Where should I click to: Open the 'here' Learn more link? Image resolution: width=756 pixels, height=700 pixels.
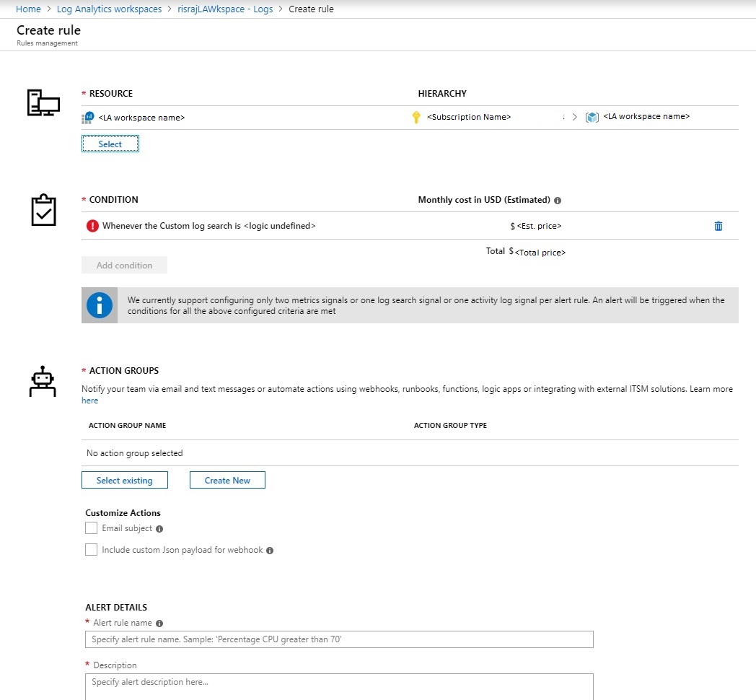click(89, 400)
